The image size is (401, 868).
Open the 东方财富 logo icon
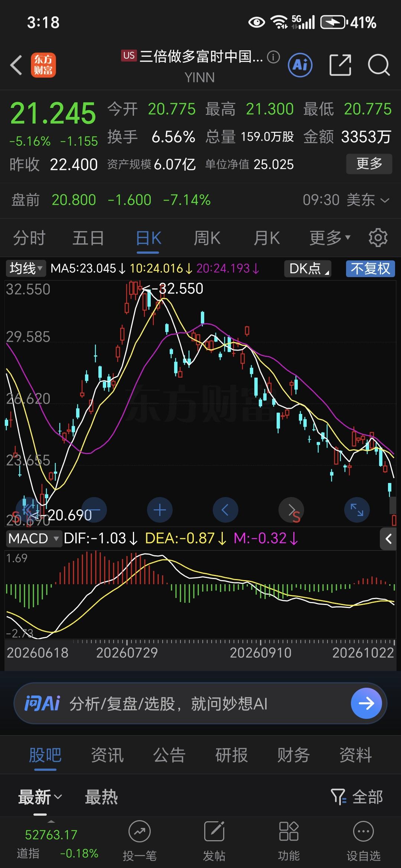[43, 65]
